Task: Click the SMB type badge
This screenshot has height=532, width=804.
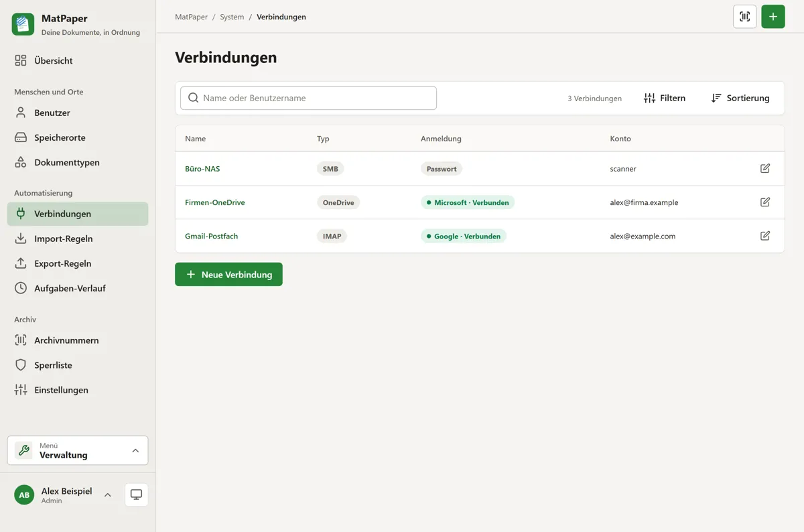Action: pos(330,169)
